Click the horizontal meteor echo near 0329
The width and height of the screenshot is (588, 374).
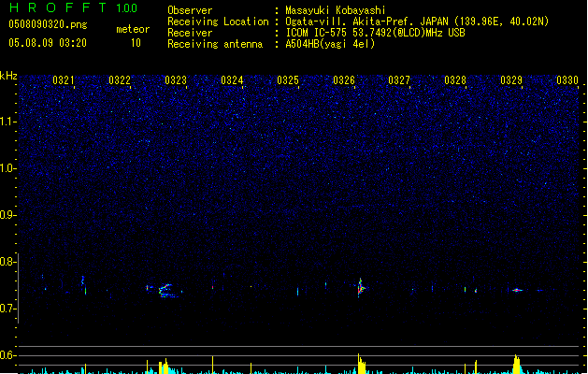click(x=517, y=290)
